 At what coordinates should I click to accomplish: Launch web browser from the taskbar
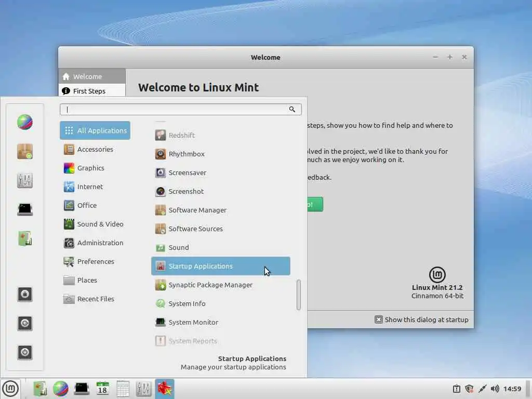(61, 389)
